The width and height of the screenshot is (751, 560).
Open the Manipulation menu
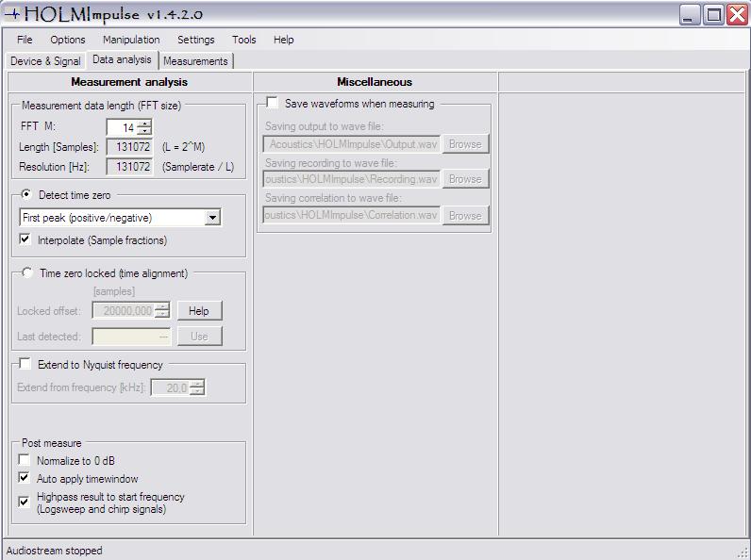(131, 40)
